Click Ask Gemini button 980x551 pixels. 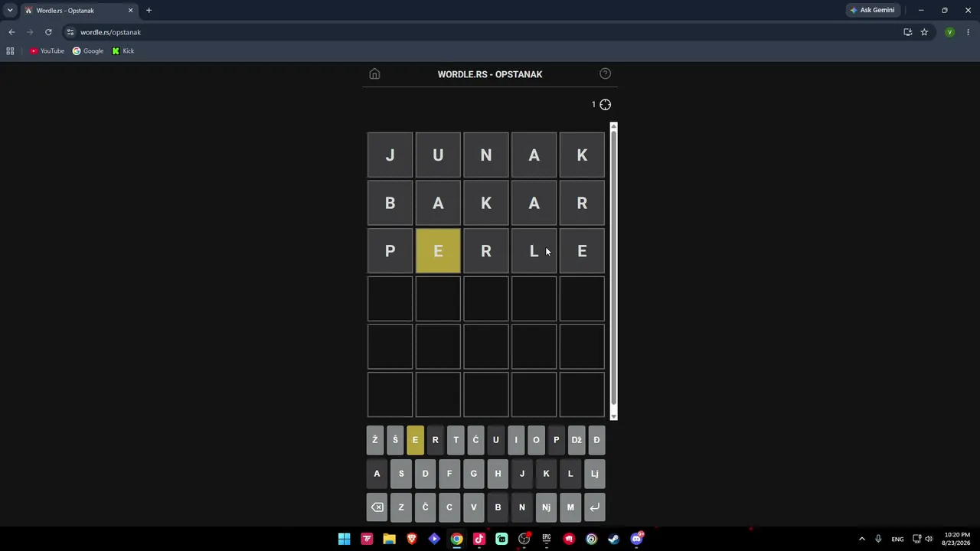(872, 10)
